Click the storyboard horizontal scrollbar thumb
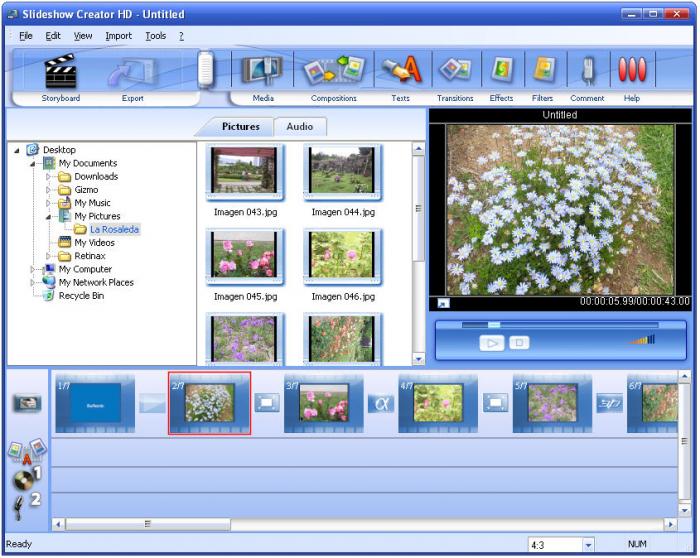The image size is (700, 558). click(x=148, y=524)
